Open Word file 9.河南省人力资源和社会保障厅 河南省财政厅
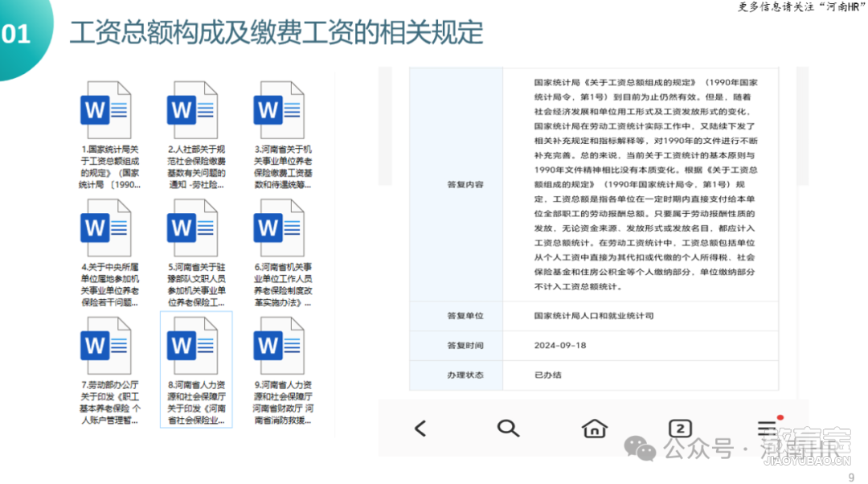This screenshot has height=484, width=868. pyautogui.click(x=279, y=346)
